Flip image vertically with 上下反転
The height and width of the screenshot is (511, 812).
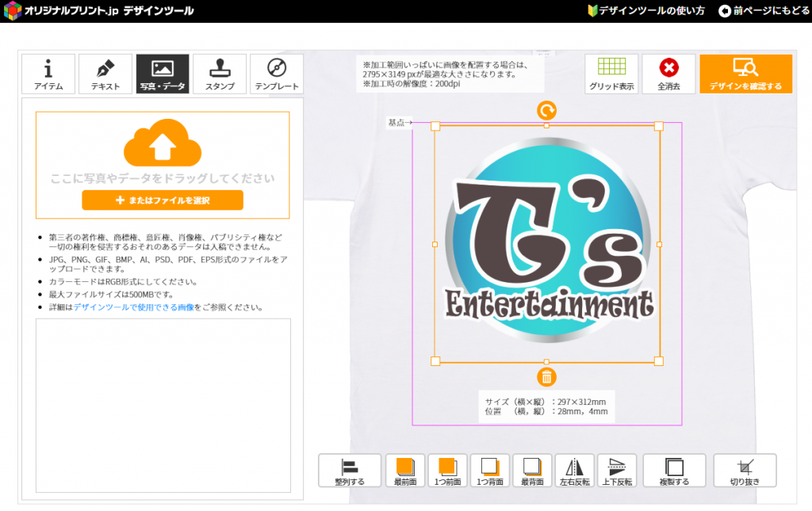coord(617,471)
